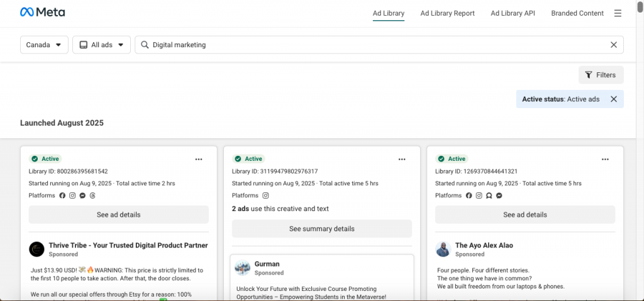The image size is (644, 301).
Task: Click Library ID 800286395681542 text
Action: coord(68,172)
